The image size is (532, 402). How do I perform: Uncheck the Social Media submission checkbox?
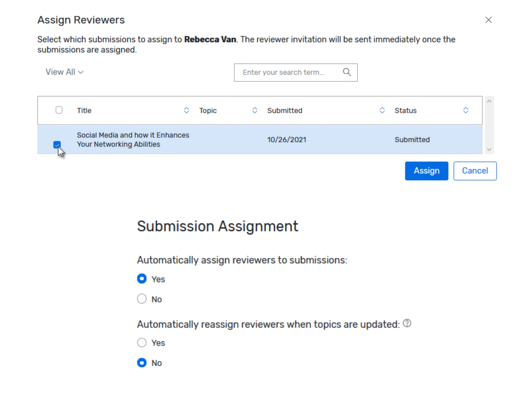tap(57, 144)
